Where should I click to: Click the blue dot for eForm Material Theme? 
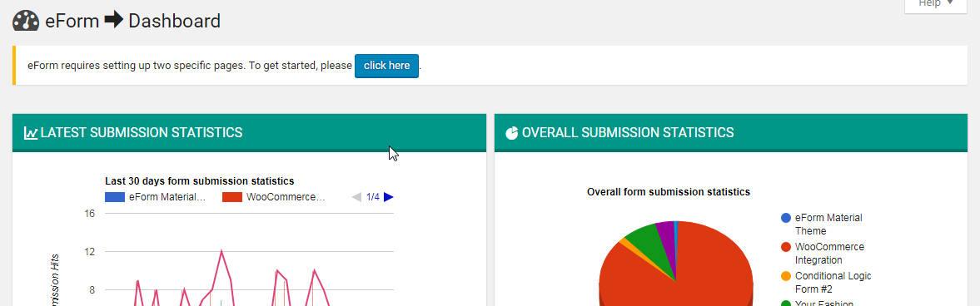(x=786, y=218)
